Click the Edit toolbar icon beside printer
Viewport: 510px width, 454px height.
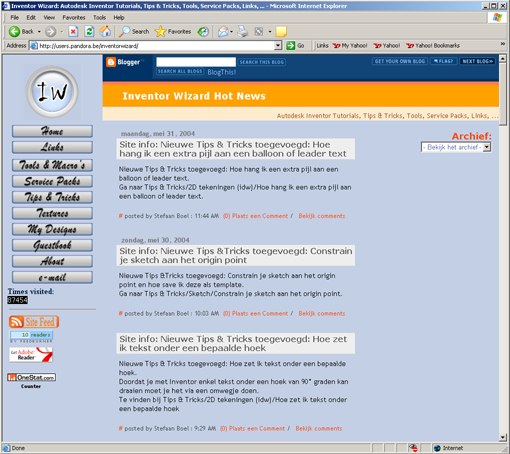click(x=259, y=32)
